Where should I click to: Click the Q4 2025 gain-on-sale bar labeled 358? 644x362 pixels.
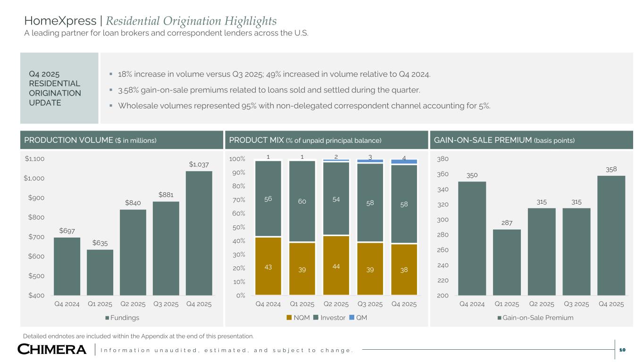(611, 236)
